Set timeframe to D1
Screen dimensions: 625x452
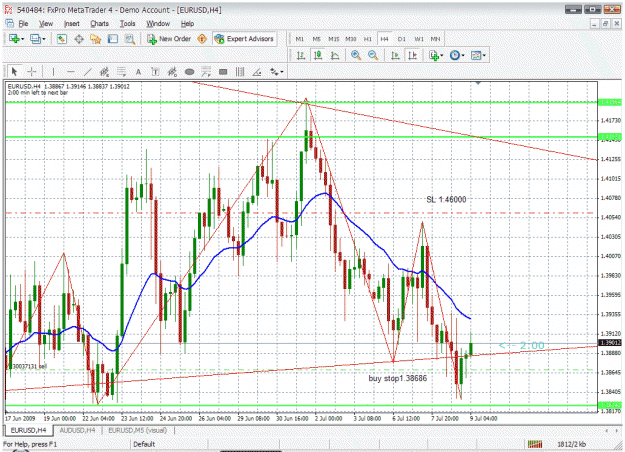pyautogui.click(x=401, y=39)
